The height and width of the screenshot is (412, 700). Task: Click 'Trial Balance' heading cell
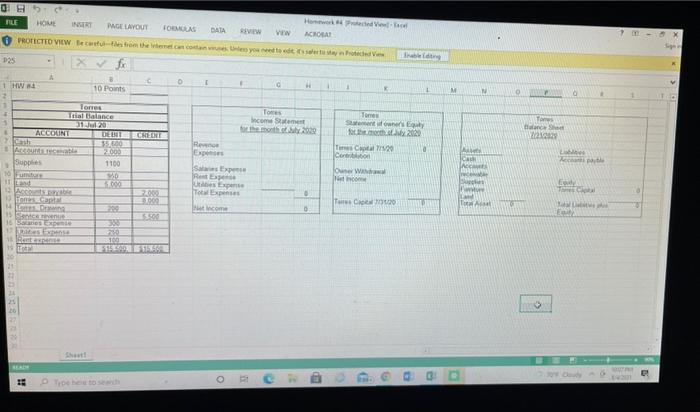click(x=90, y=116)
